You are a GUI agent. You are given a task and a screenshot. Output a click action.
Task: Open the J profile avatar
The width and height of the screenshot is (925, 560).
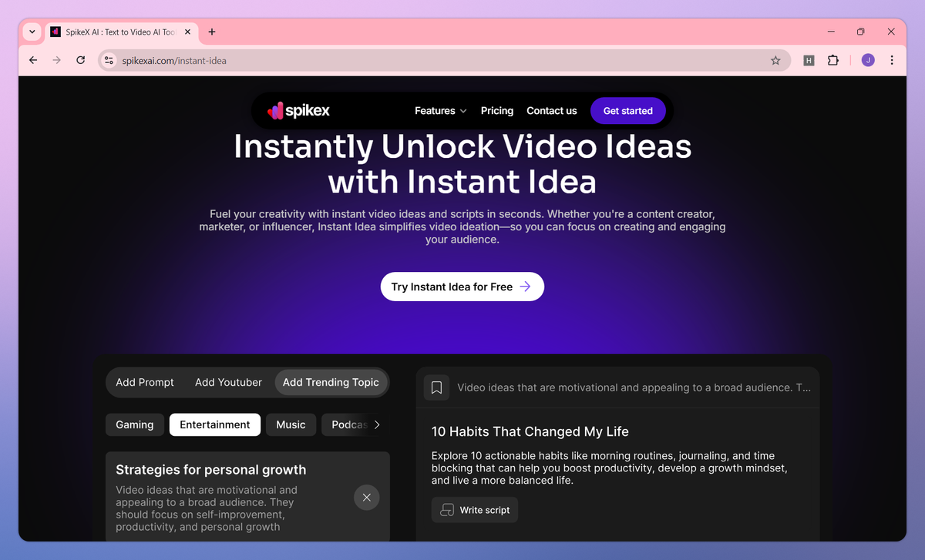click(868, 60)
